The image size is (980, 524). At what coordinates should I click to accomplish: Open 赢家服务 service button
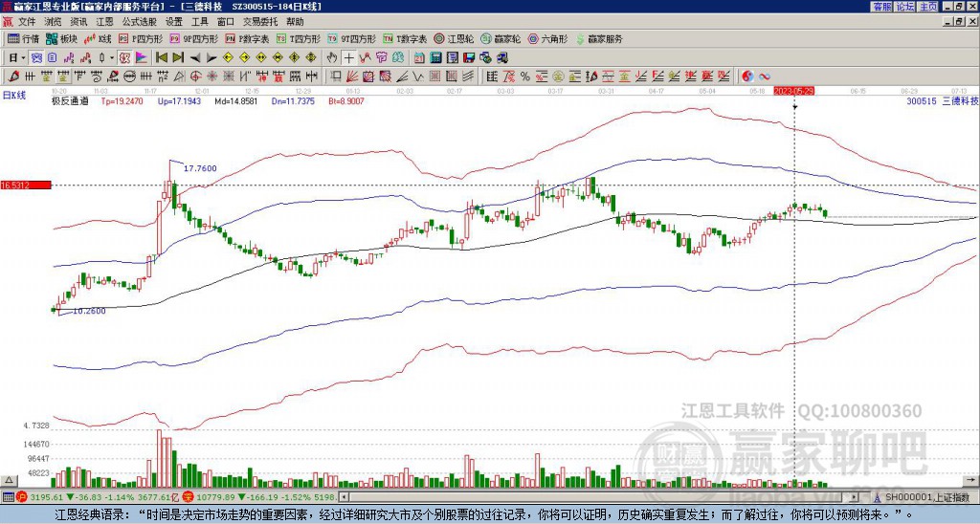pos(599,38)
